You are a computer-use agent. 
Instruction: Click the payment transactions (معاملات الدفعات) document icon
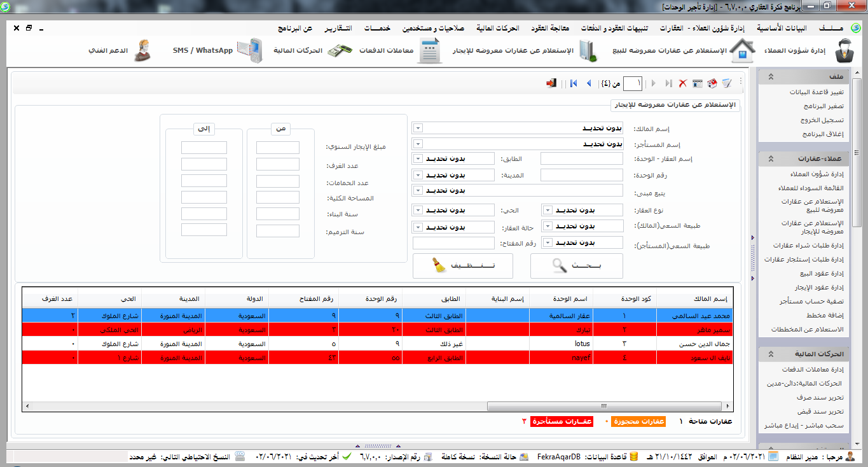[431, 51]
